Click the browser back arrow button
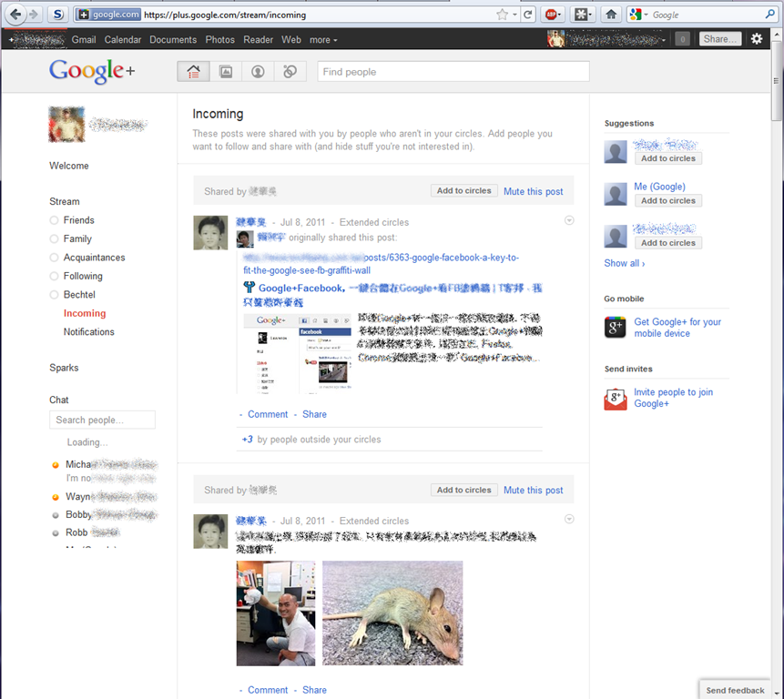784x699 pixels. [15, 15]
